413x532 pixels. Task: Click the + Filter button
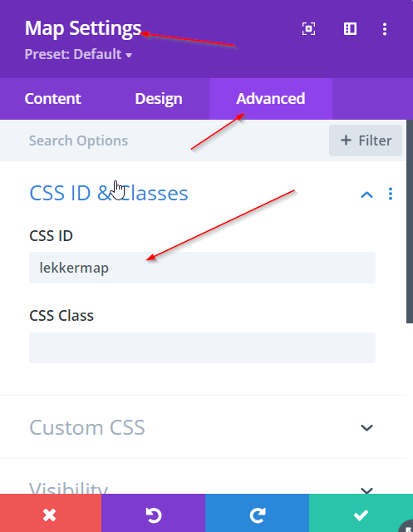[x=366, y=140]
